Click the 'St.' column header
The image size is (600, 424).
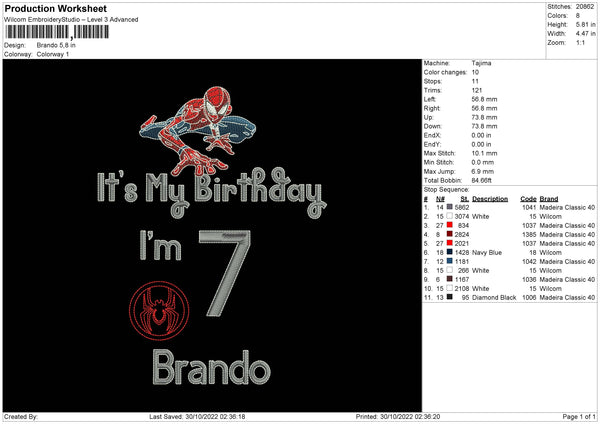tap(465, 199)
